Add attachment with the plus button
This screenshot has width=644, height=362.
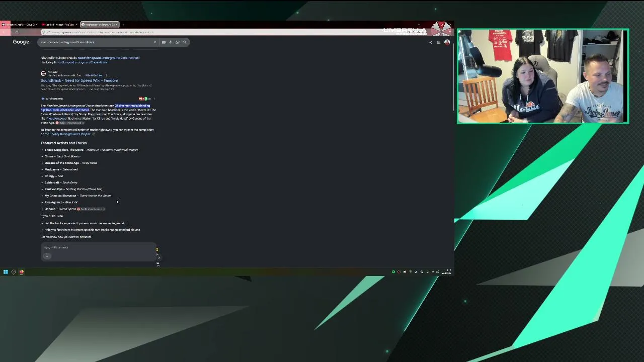point(47,256)
